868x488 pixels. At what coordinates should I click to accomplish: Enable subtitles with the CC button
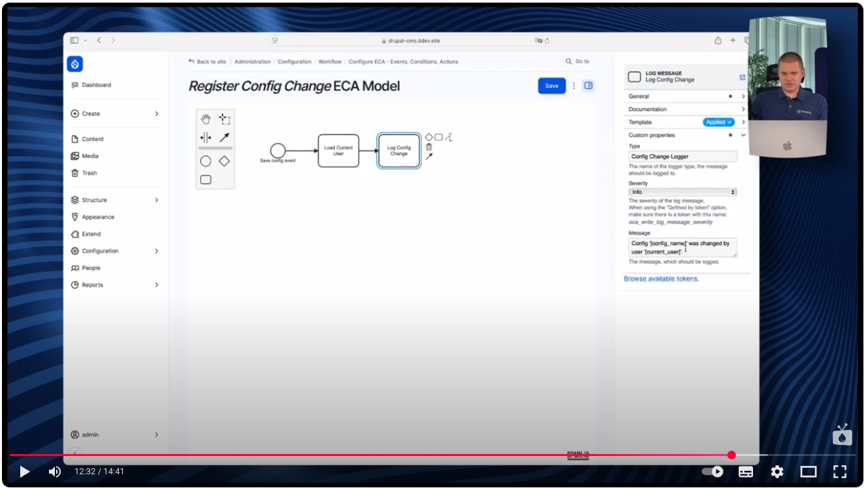tap(746, 472)
